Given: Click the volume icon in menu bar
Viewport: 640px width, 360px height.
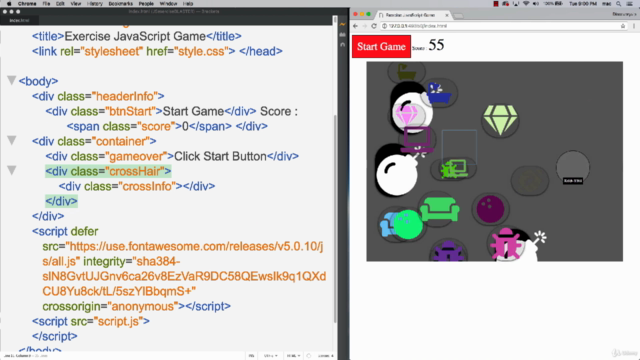Looking at the screenshot, I should click(x=536, y=4).
